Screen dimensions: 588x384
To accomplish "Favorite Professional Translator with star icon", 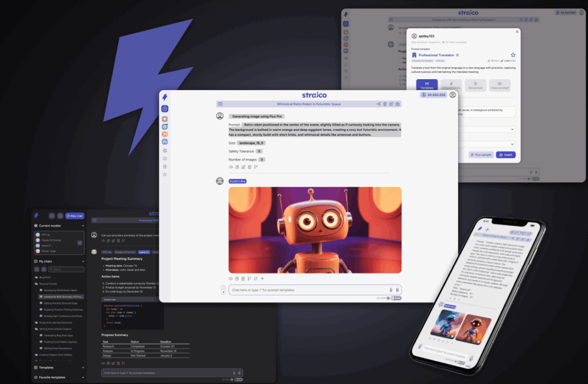I will pos(513,55).
